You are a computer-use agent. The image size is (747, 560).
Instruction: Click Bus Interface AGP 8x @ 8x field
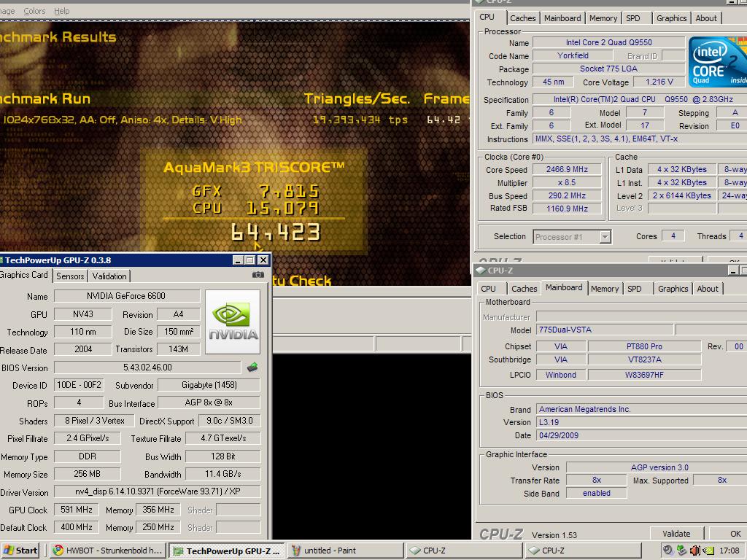tap(209, 402)
